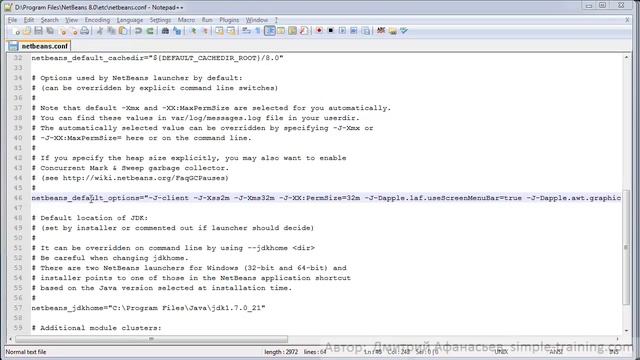Viewport: 640px width, 360px height.
Task: Click the horizontal scrollbar right arrow
Action: (618, 339)
